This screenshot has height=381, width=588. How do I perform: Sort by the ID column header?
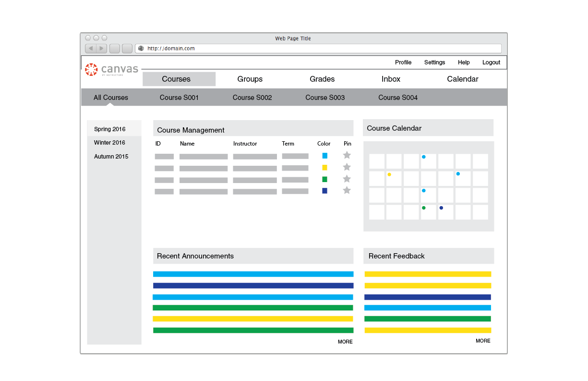(158, 144)
